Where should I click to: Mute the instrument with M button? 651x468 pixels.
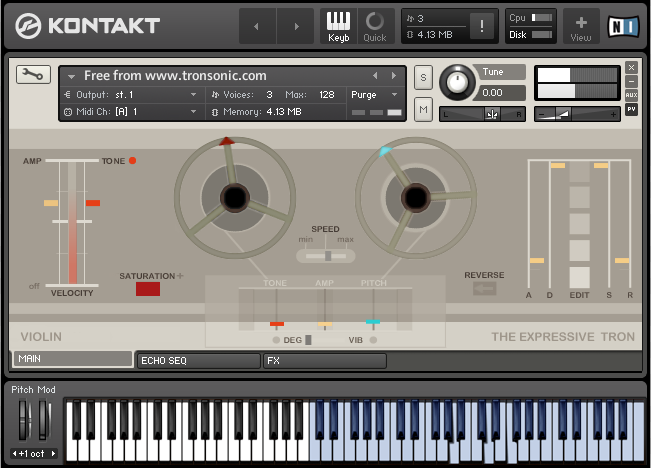click(x=423, y=108)
